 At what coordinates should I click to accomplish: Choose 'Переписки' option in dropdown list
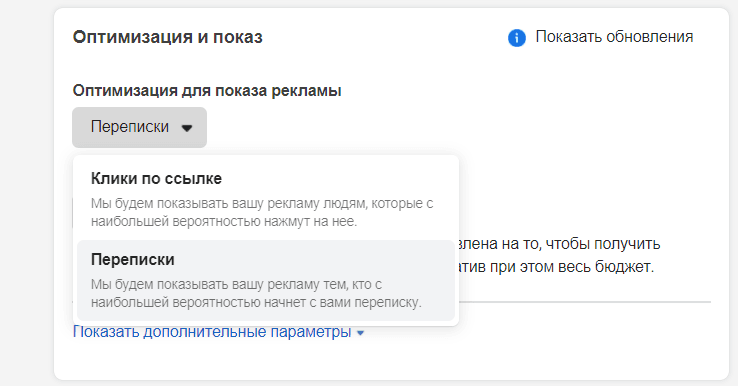(266, 281)
